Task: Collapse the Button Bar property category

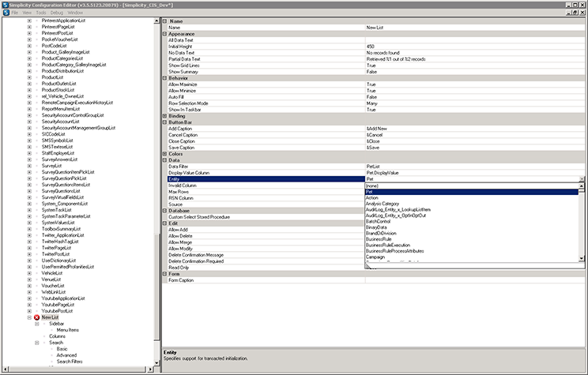Action: (164, 122)
